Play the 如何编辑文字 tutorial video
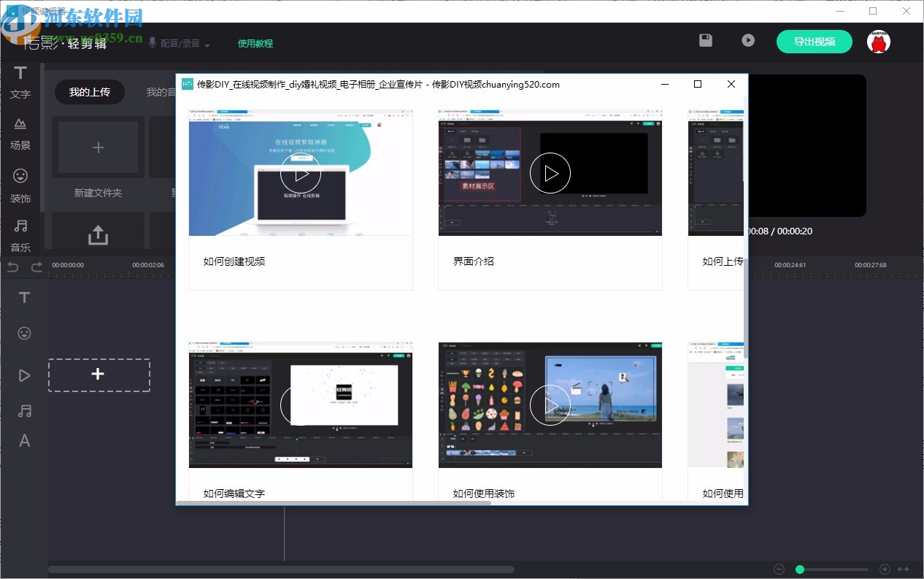Image resolution: width=924 pixels, height=579 pixels. pos(301,405)
